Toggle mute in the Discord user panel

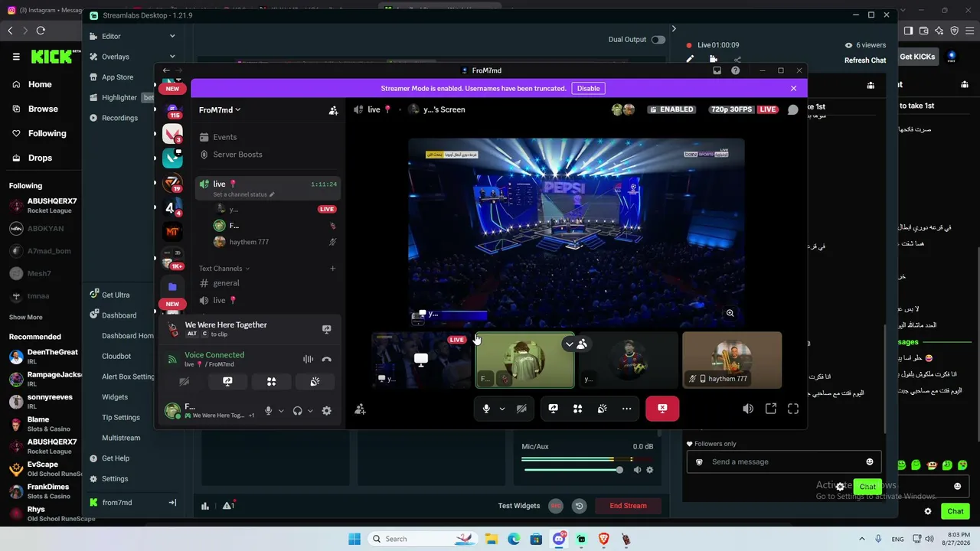pos(268,411)
